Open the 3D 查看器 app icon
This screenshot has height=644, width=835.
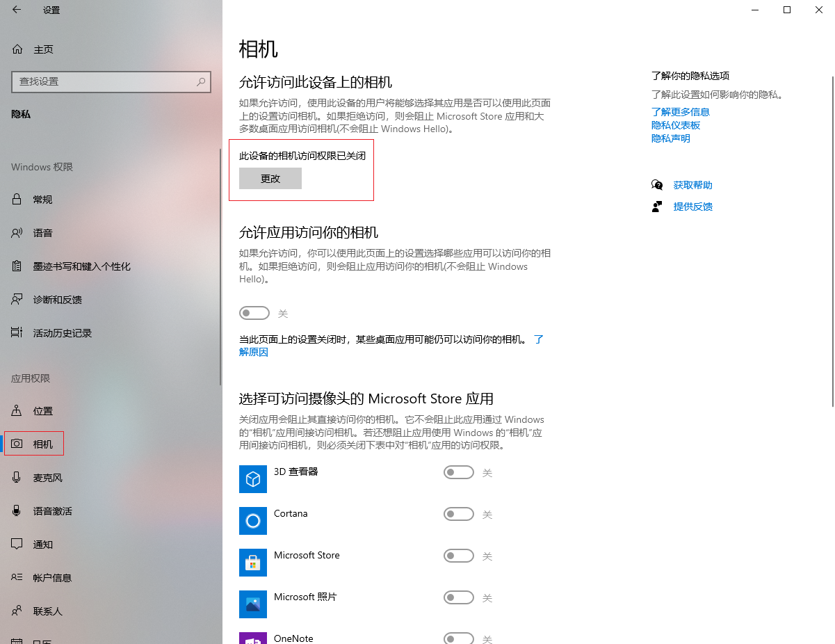253,478
